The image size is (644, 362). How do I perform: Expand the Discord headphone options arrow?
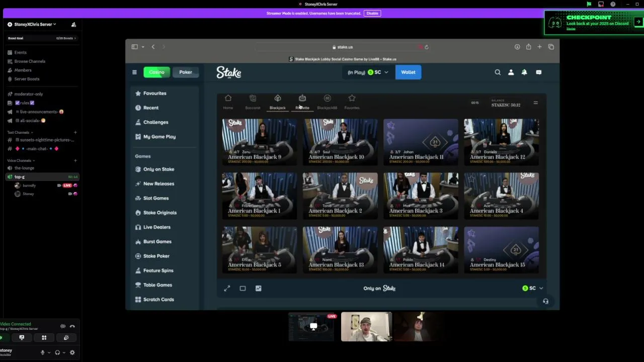click(x=64, y=352)
